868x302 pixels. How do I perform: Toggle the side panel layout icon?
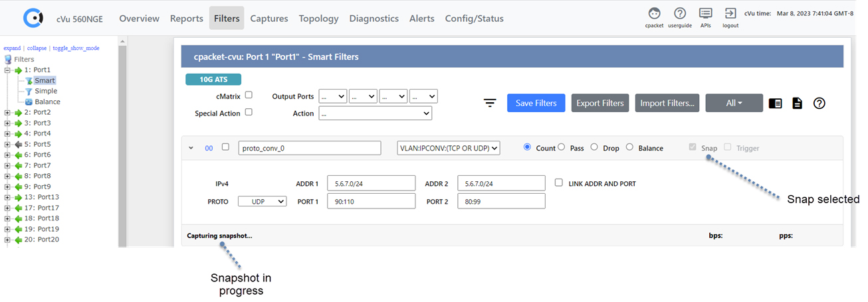pyautogui.click(x=775, y=104)
